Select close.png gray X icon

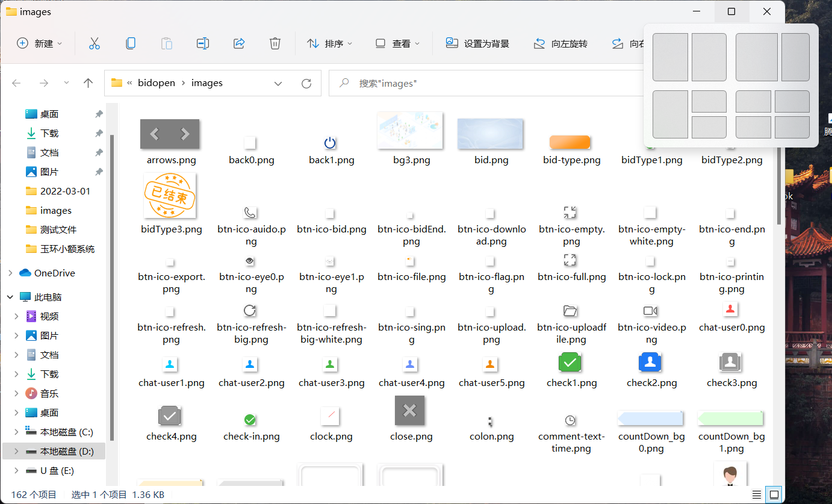pos(410,411)
